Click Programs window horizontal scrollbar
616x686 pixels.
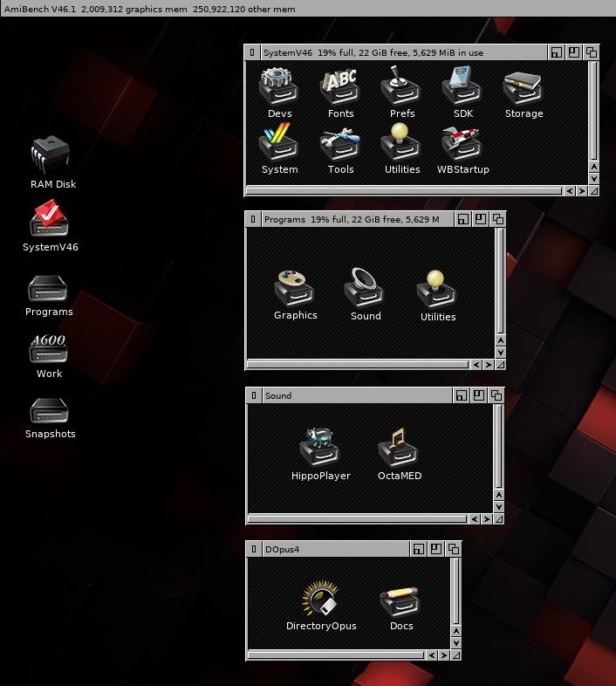pyautogui.click(x=358, y=365)
